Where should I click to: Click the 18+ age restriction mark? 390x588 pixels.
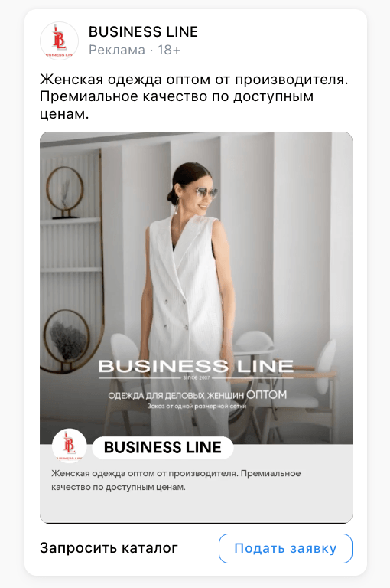pyautogui.click(x=169, y=50)
